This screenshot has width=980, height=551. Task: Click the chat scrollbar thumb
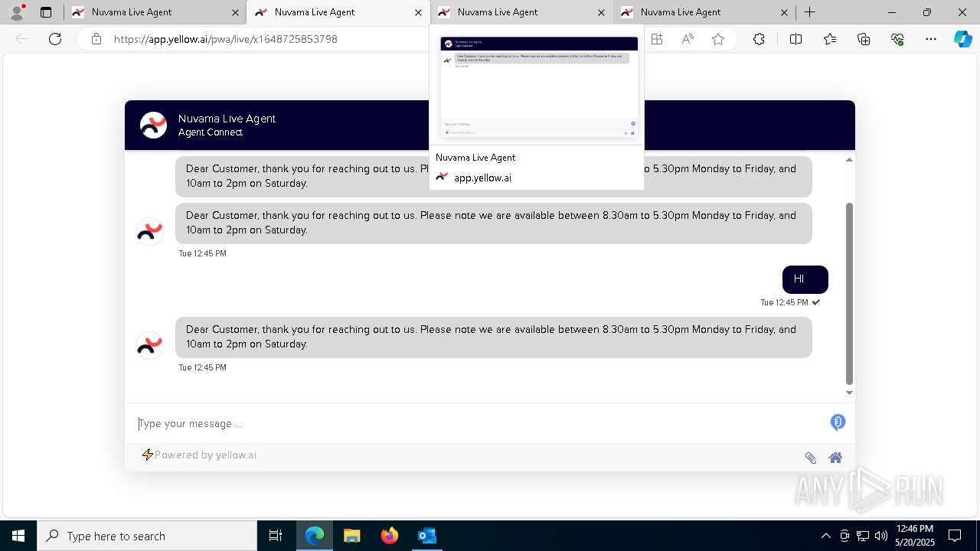[849, 294]
